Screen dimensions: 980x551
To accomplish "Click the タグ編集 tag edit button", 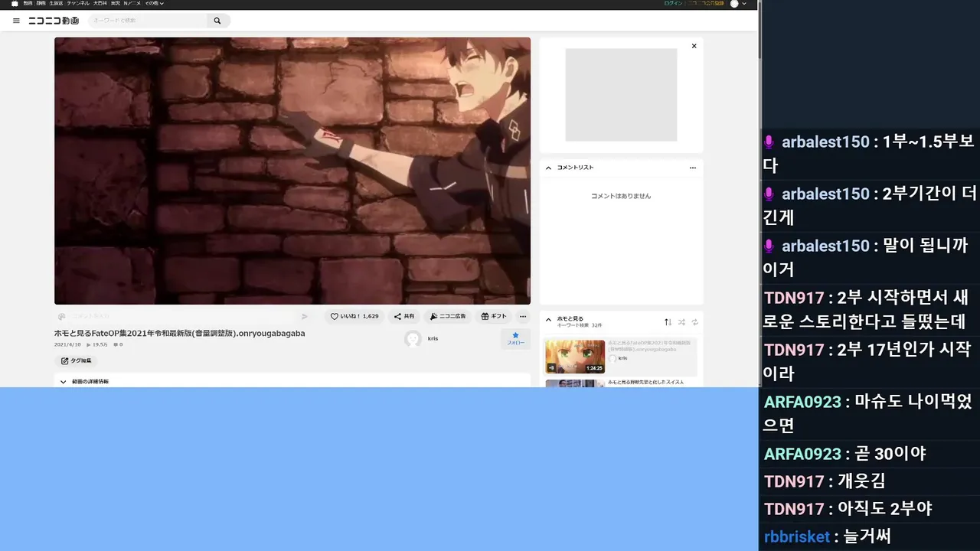I will tap(76, 360).
